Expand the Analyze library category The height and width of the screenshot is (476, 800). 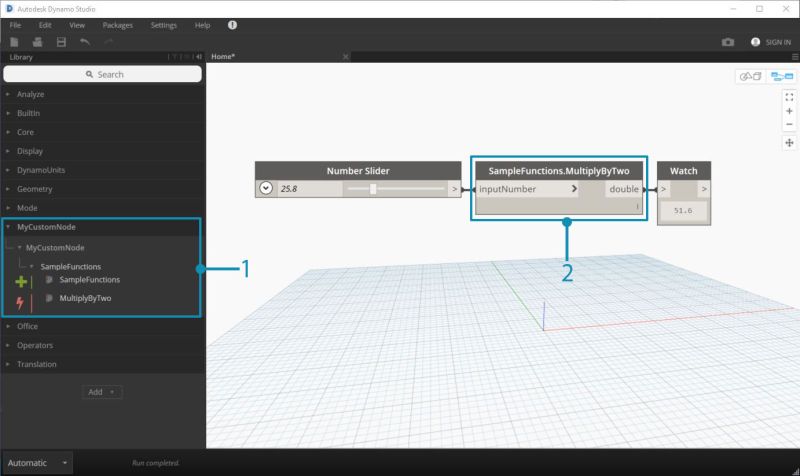pyautogui.click(x=8, y=94)
